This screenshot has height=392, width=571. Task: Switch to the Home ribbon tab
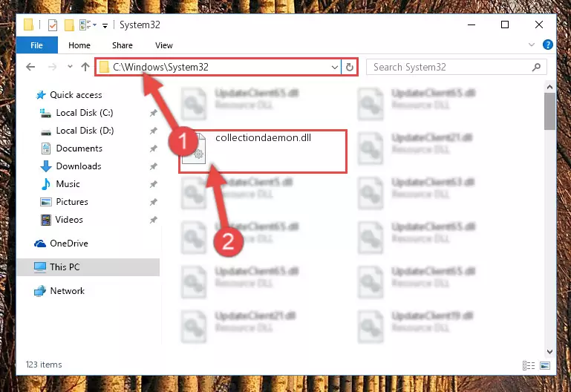point(79,45)
